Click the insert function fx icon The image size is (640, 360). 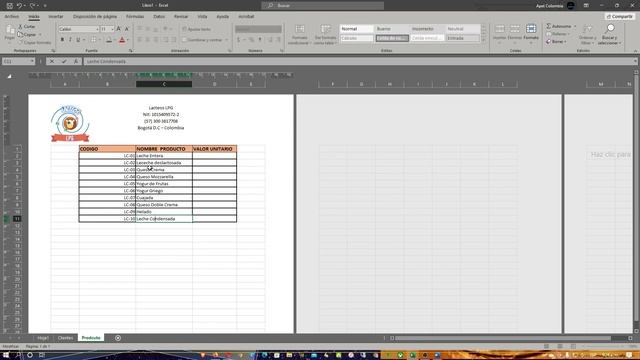click(76, 61)
